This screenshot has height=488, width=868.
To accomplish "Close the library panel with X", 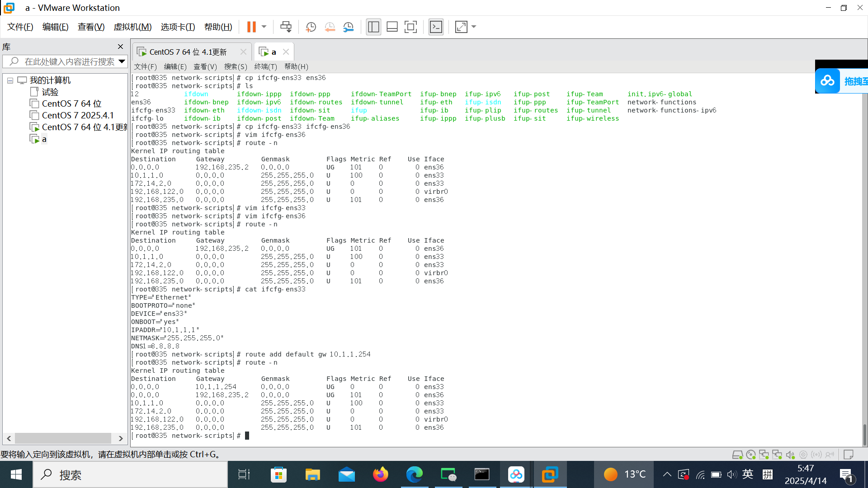I will (x=120, y=47).
